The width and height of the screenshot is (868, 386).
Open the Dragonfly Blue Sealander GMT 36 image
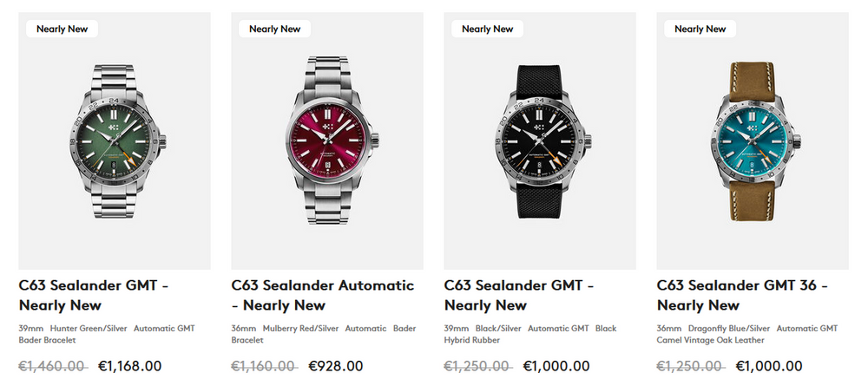pyautogui.click(x=753, y=141)
